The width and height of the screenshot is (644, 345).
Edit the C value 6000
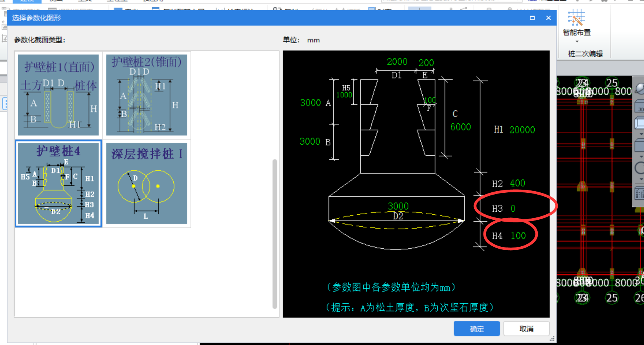[x=461, y=127]
